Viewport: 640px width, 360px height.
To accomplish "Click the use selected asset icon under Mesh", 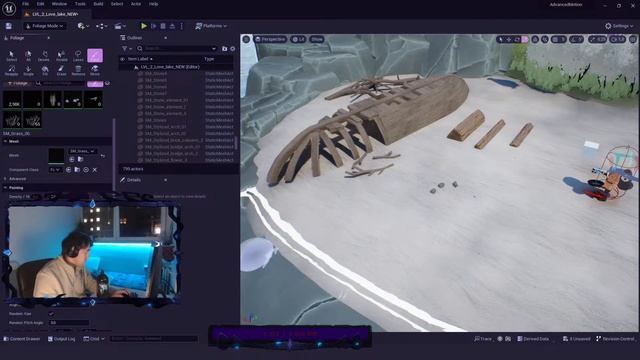I will point(72,159).
